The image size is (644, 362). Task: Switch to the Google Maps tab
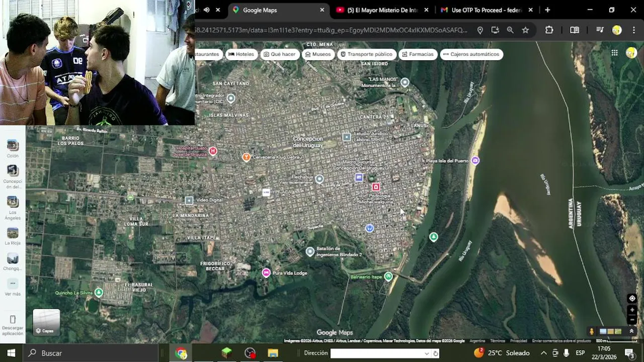point(278,10)
